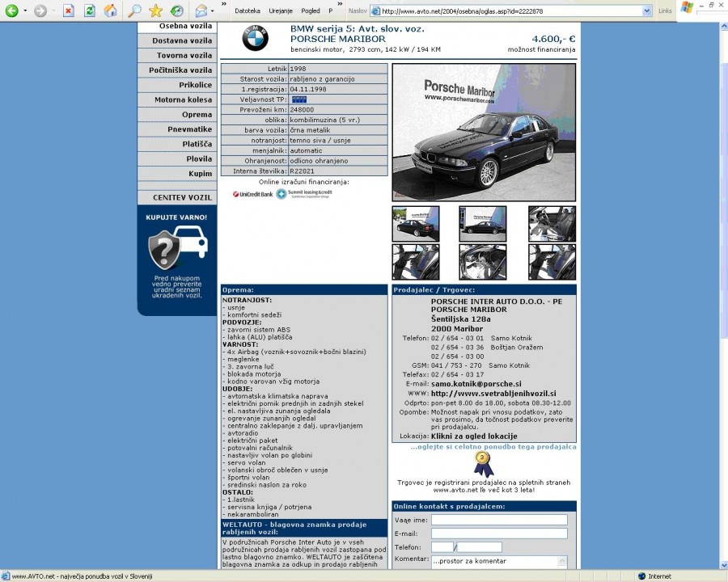Refresh the page with the green arrows icon

(x=89, y=11)
